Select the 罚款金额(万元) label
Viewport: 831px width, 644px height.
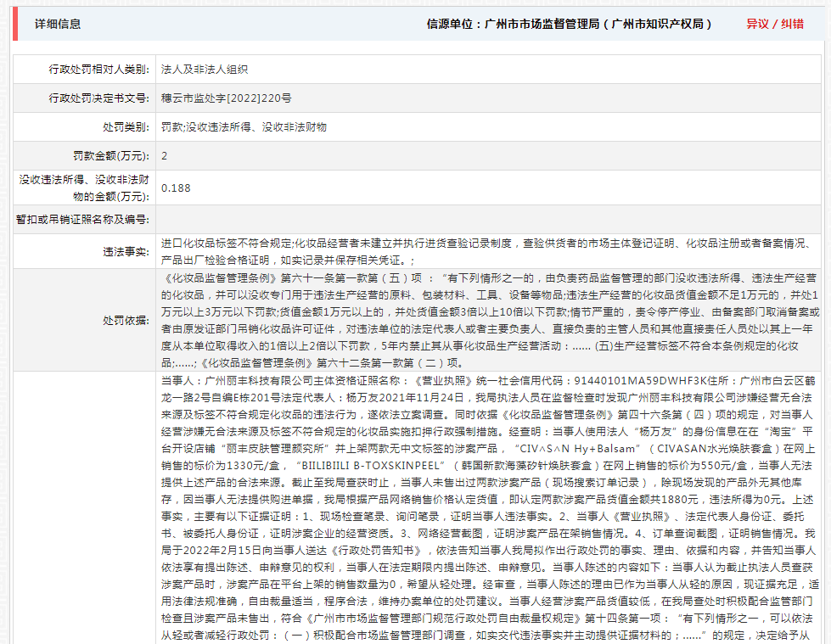coord(111,156)
